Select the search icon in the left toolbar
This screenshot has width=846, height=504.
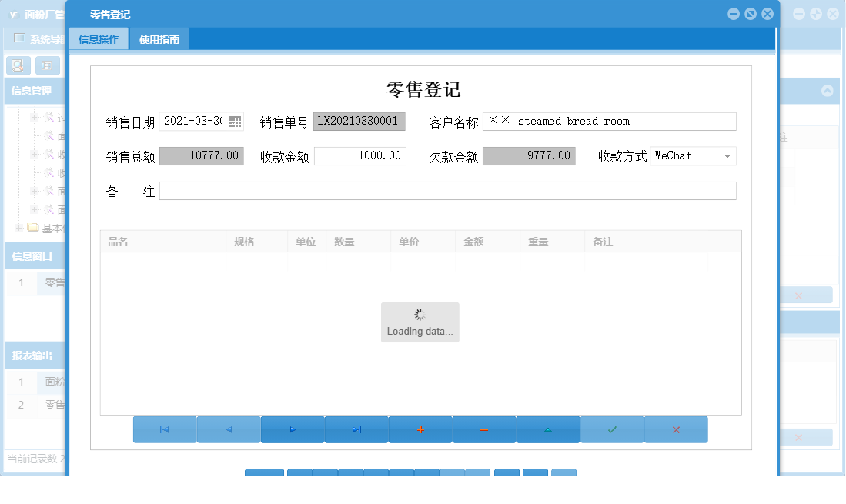click(x=18, y=65)
